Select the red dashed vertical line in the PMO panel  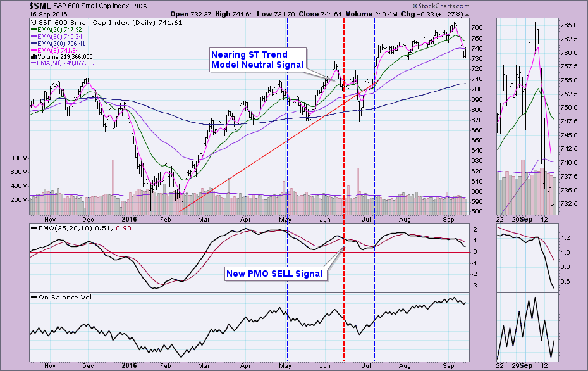click(x=344, y=258)
